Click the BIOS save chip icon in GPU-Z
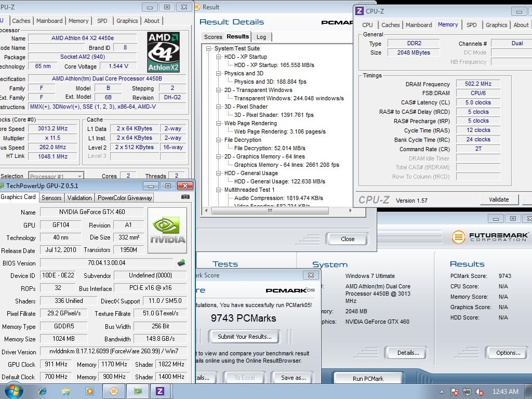 pyautogui.click(x=181, y=262)
